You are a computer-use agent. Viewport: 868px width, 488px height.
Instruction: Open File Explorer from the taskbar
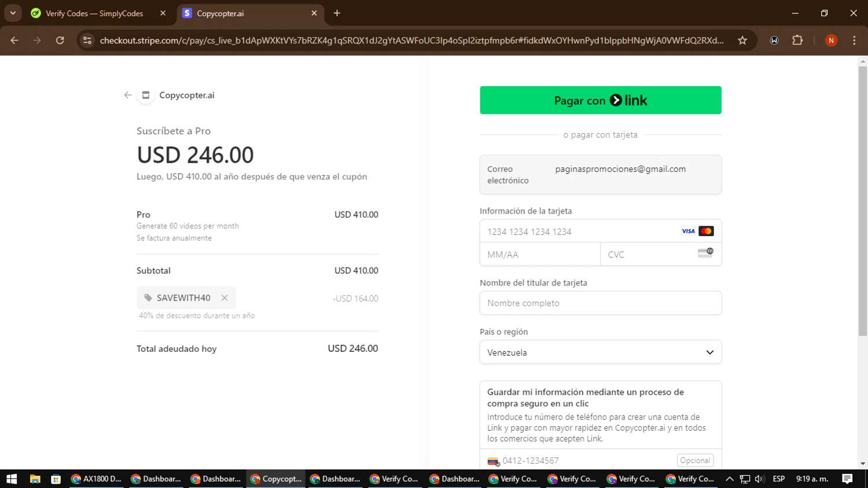35,479
